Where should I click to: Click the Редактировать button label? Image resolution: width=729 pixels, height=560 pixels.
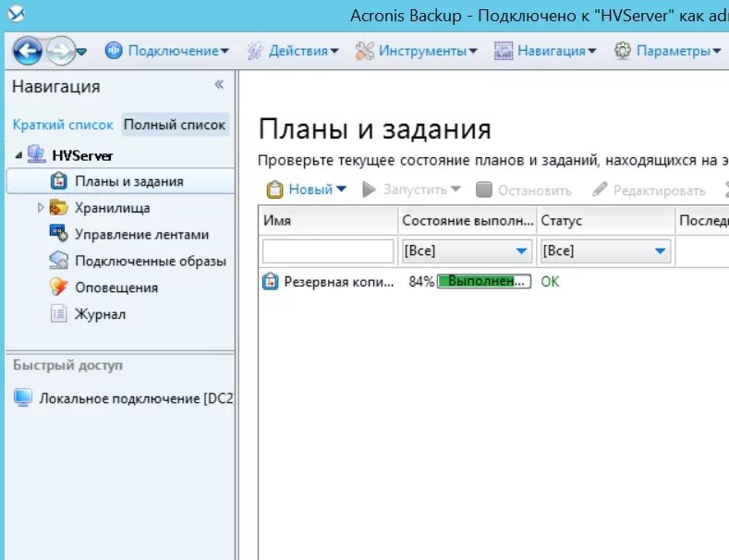point(660,190)
